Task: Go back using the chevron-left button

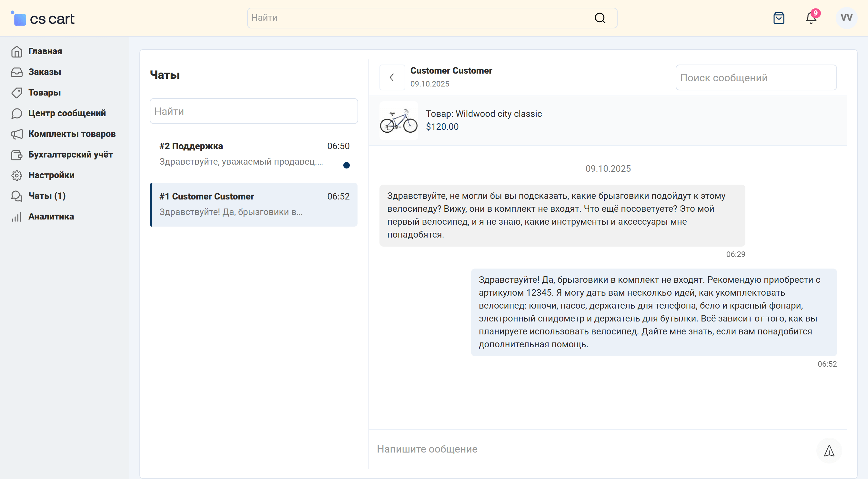Action: click(x=392, y=77)
